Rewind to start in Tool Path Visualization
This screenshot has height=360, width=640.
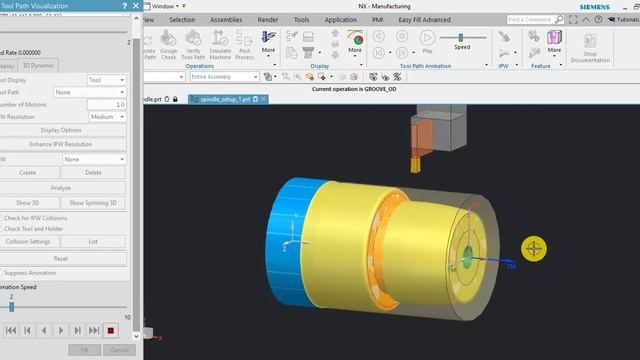tap(11, 330)
